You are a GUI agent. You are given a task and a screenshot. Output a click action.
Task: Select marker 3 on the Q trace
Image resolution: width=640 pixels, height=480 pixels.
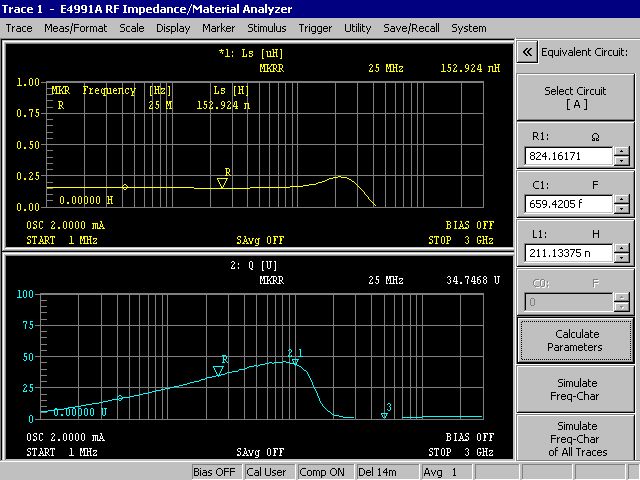pyautogui.click(x=384, y=414)
